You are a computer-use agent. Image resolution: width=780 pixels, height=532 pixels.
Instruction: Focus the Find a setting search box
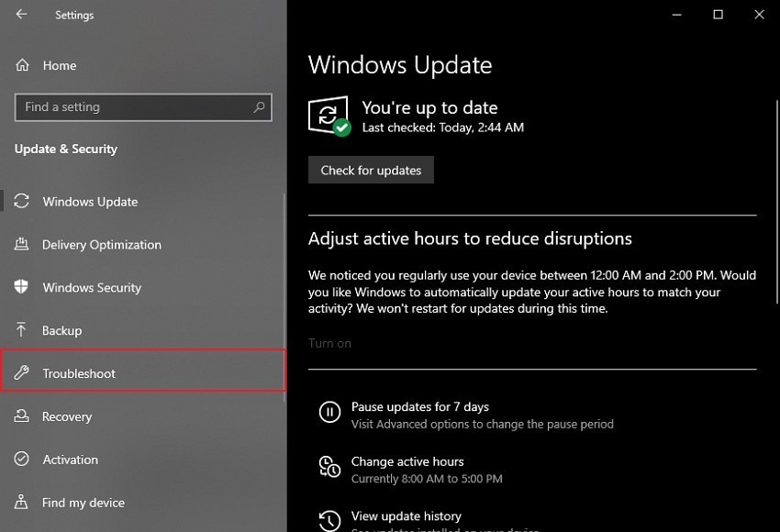143,107
